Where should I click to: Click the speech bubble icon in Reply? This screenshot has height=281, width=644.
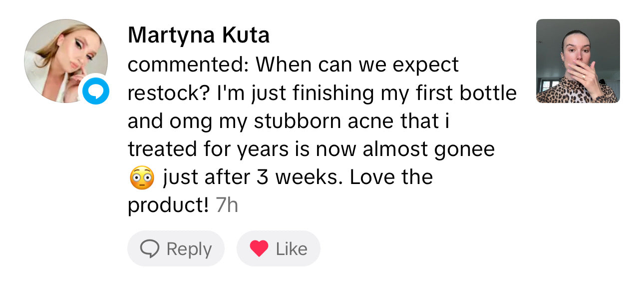coord(149,248)
